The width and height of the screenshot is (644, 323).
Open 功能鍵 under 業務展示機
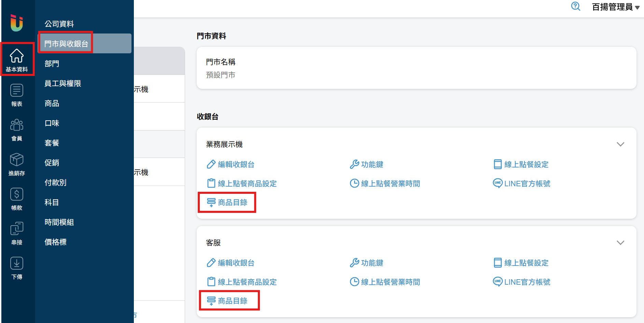pos(367,164)
